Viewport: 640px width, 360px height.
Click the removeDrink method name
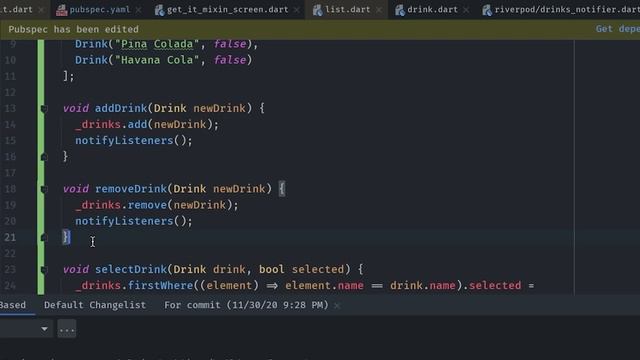pyautogui.click(x=131, y=189)
